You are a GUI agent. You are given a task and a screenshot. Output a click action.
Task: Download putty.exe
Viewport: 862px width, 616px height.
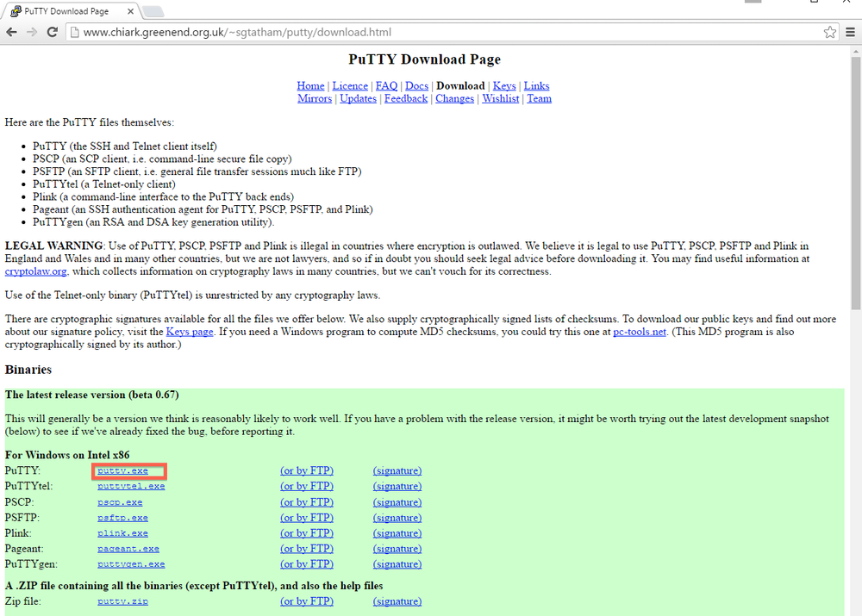pyautogui.click(x=122, y=471)
